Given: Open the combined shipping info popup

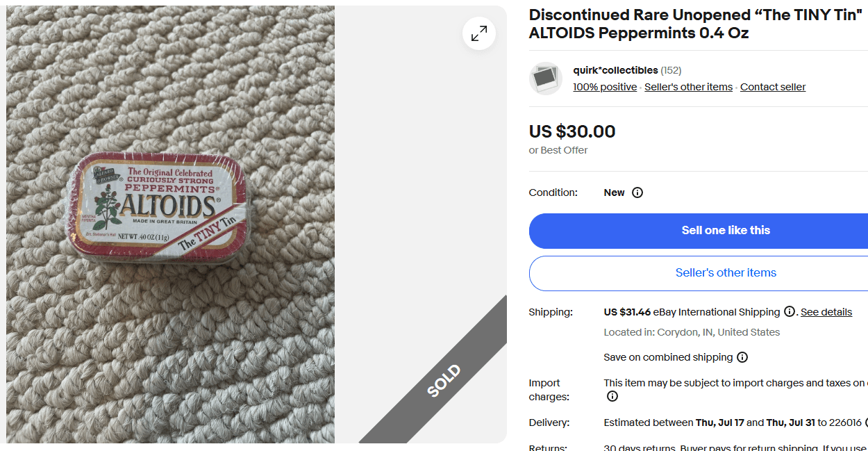Looking at the screenshot, I should pos(742,357).
